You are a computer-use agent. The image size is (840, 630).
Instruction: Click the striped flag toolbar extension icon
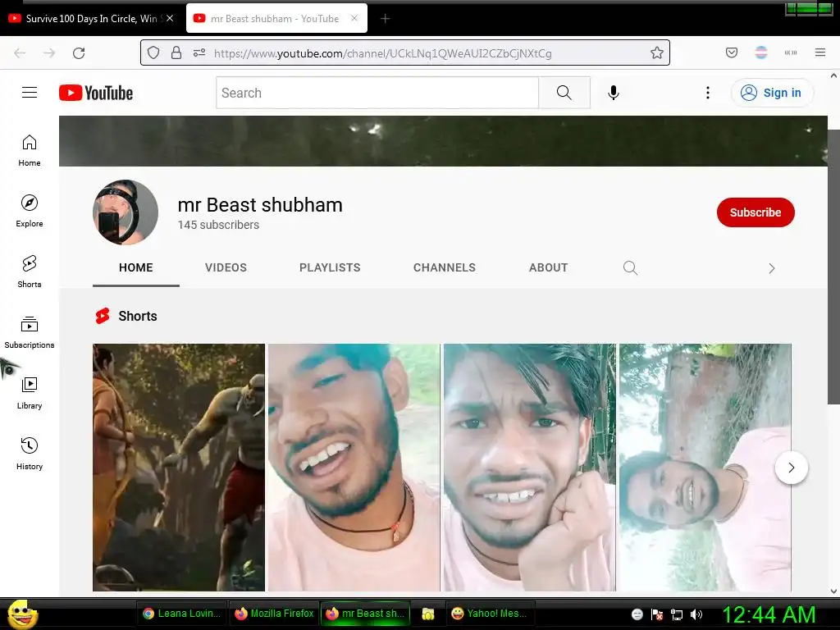[x=761, y=52]
